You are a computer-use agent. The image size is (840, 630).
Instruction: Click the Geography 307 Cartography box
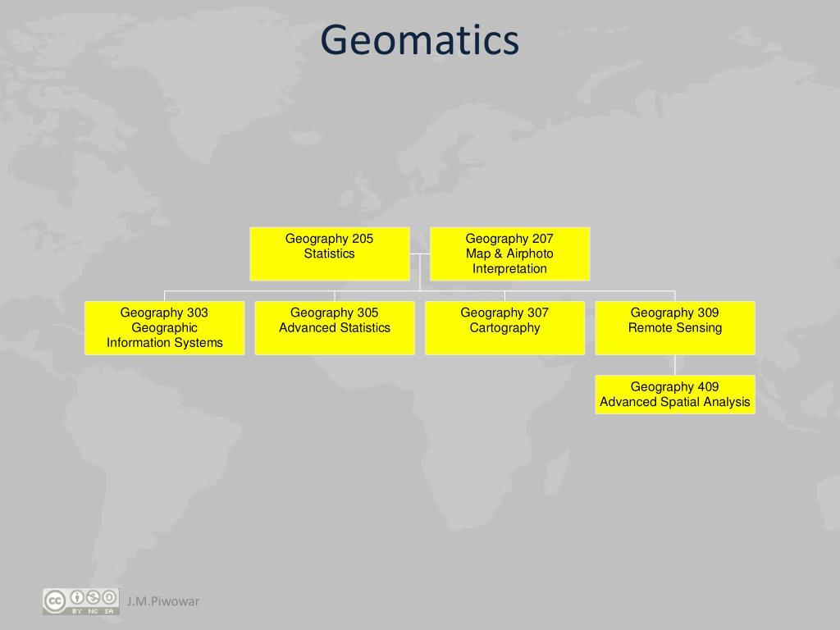504,328
